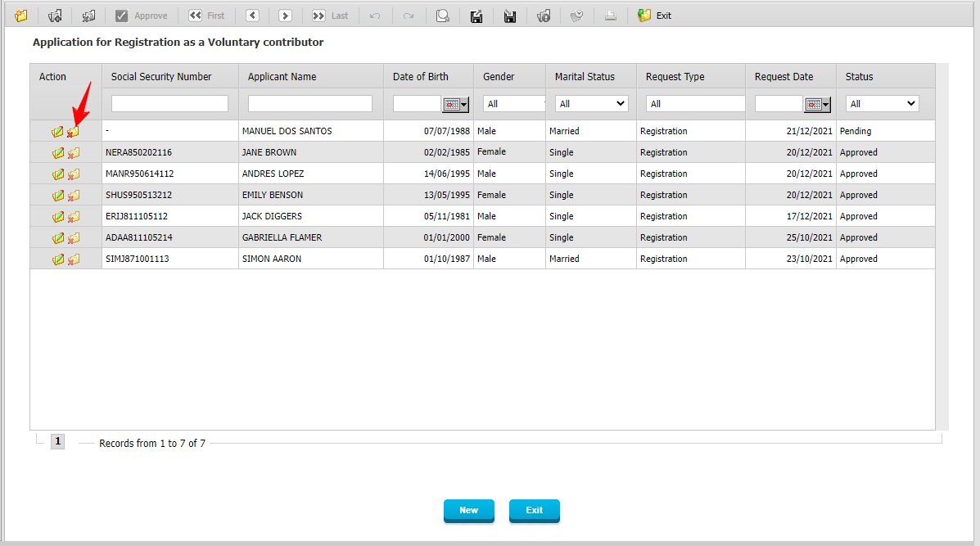Screen dimensions: 980x546
Task: Sort by Marital Status column header
Action: [585, 77]
